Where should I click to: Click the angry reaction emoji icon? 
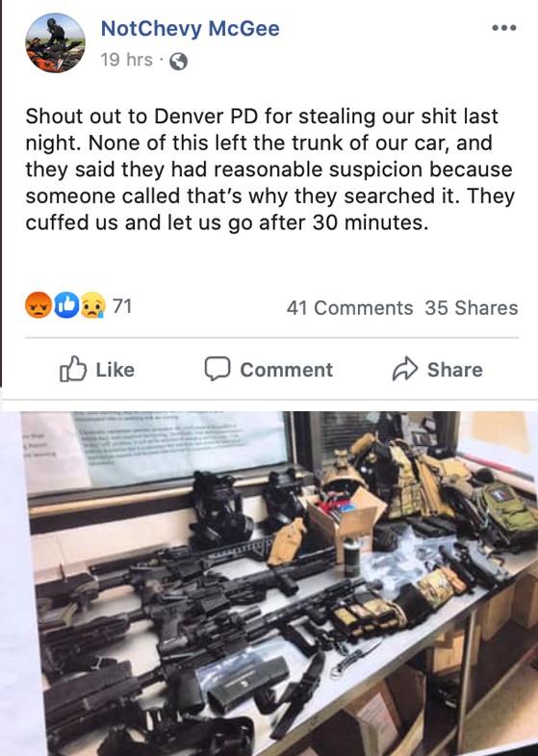point(38,305)
